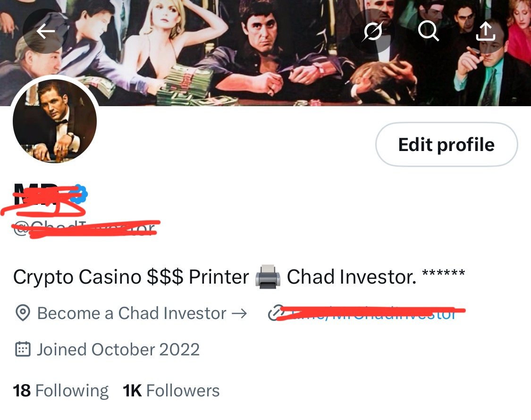Click the 'Crypto Casino $$$ Printer' bio text
This screenshot has height=420, width=531.
(131, 277)
